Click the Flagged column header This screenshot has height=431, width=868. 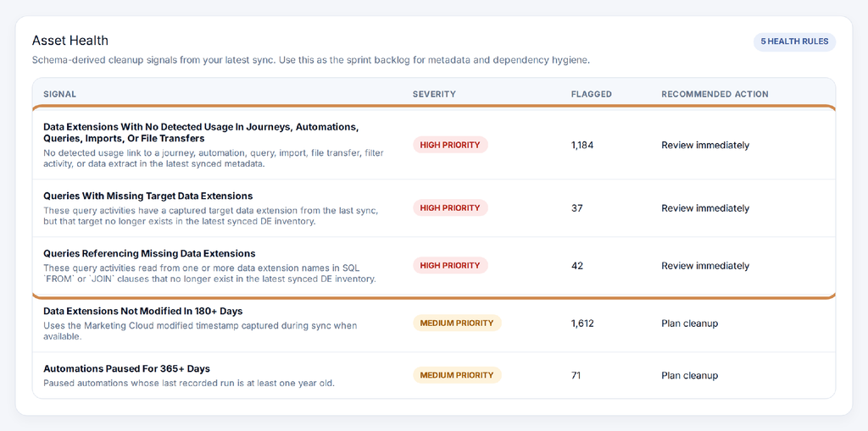coord(591,94)
